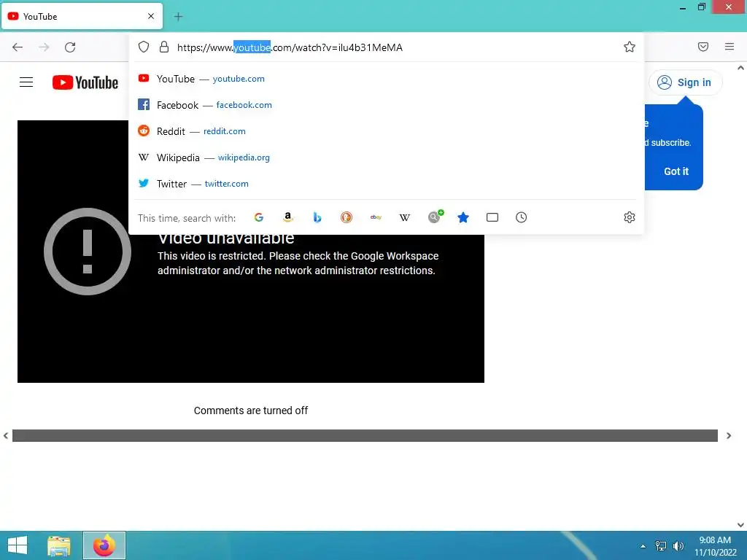View site security padlock info
747x560 pixels.
(164, 47)
